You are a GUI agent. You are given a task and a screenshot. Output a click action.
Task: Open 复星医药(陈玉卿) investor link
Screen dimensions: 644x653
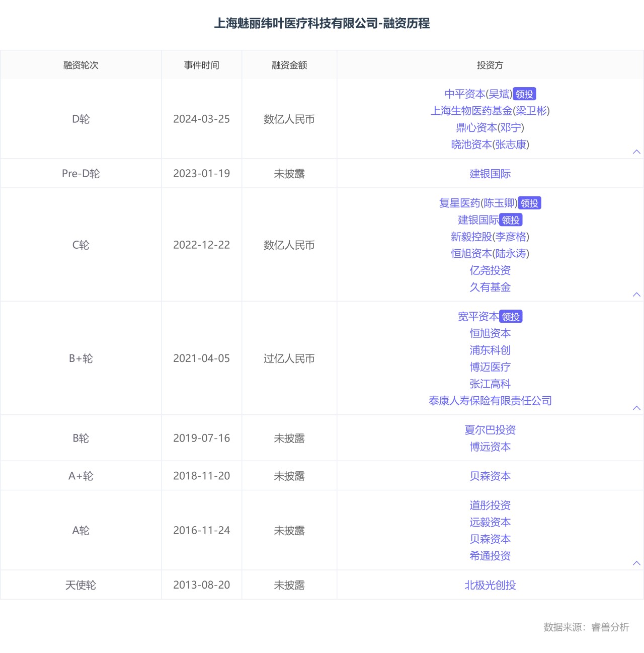pyautogui.click(x=478, y=203)
